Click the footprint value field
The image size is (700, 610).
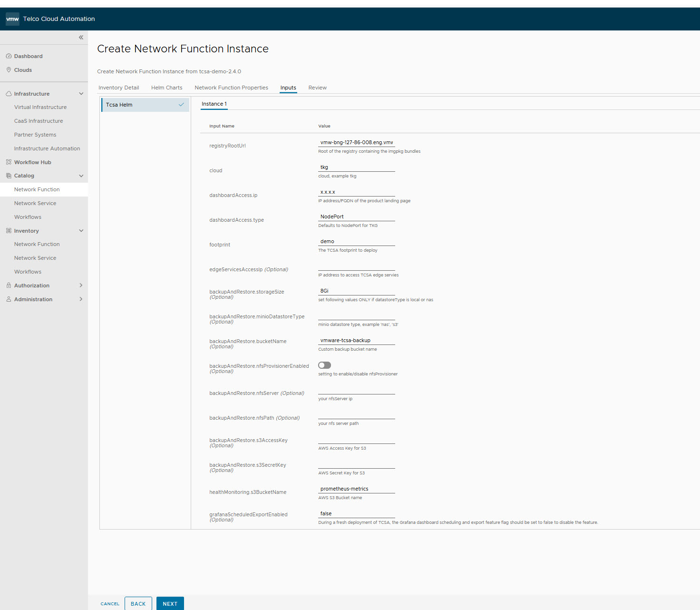(357, 241)
